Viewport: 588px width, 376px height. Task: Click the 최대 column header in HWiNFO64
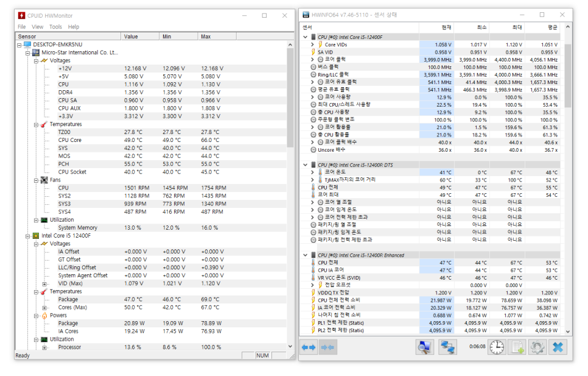507,27
